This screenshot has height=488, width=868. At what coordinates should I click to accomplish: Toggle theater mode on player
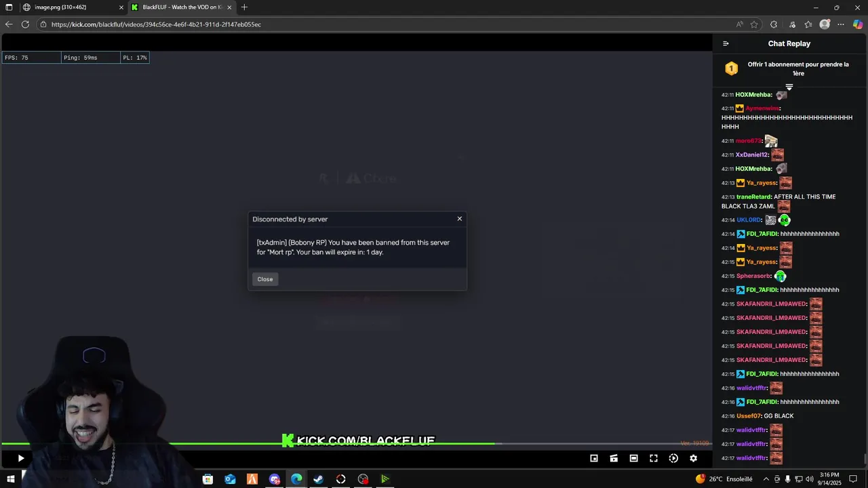633,458
